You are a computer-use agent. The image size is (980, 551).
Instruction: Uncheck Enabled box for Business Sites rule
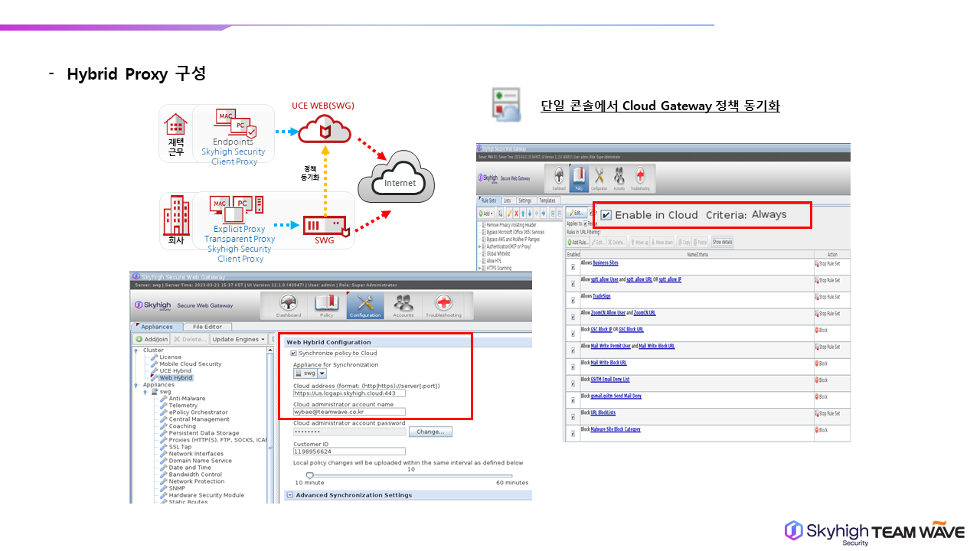tap(573, 267)
